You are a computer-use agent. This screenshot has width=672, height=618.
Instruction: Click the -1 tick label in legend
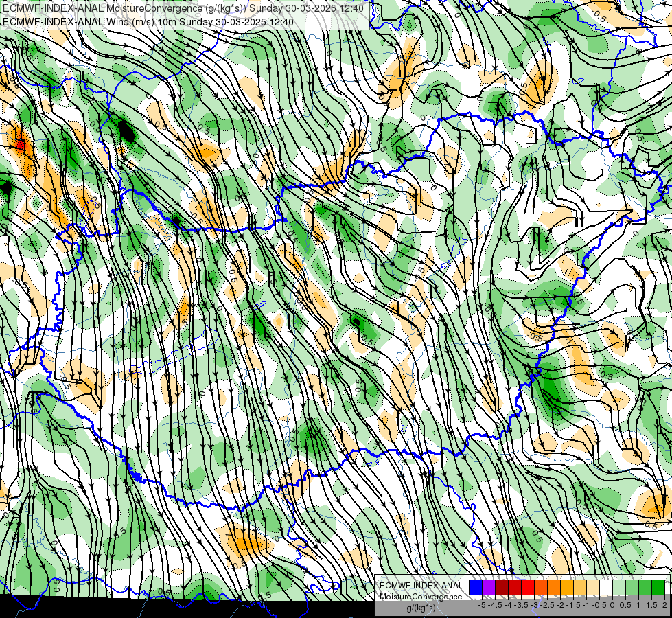pos(586,605)
